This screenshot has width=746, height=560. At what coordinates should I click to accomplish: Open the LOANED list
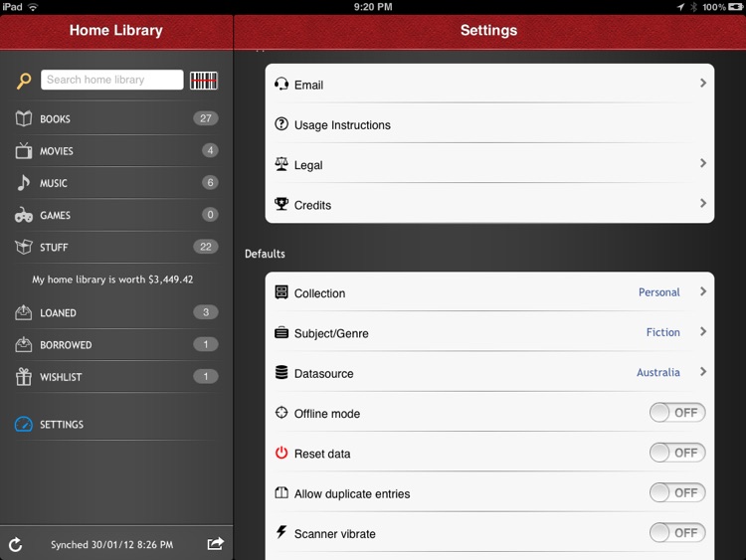click(x=116, y=312)
